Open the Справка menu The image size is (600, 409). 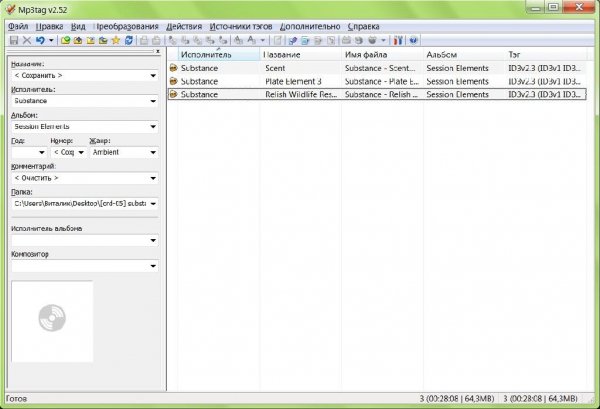(364, 26)
